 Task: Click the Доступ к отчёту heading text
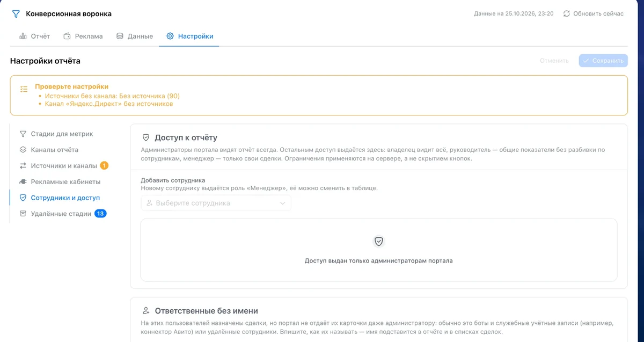pos(186,137)
